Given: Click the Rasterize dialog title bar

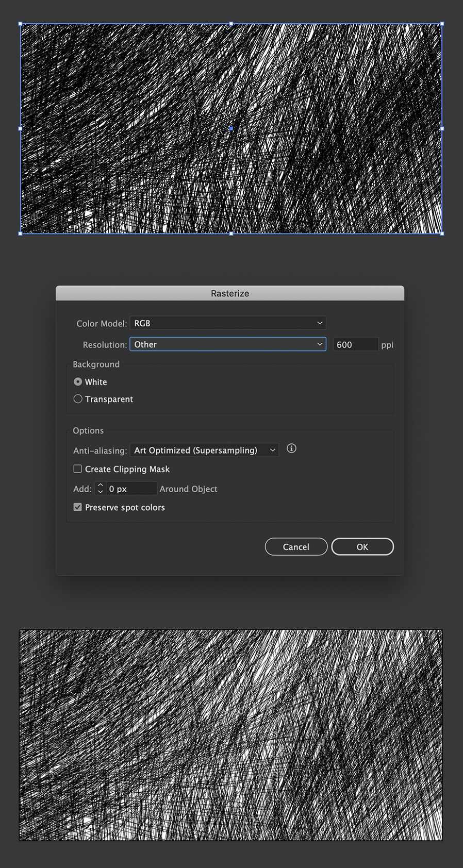Looking at the screenshot, I should [x=230, y=293].
